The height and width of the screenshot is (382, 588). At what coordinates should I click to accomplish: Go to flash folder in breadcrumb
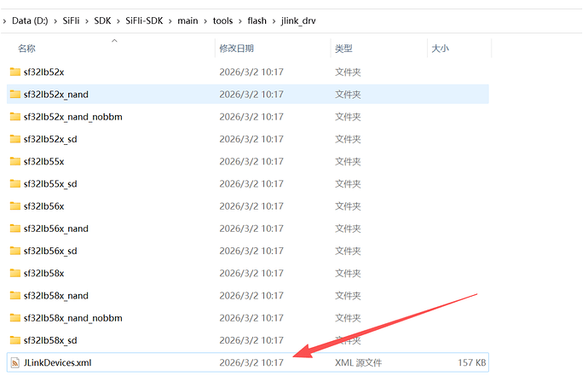(x=257, y=20)
